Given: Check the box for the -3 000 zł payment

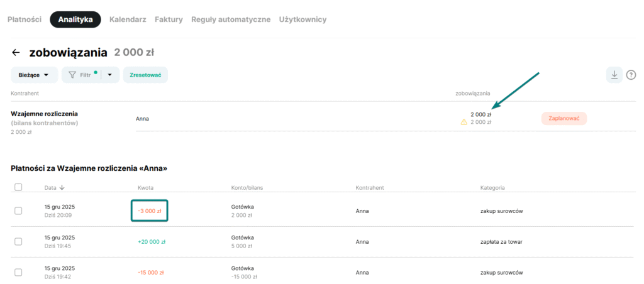Looking at the screenshot, I should (18, 211).
